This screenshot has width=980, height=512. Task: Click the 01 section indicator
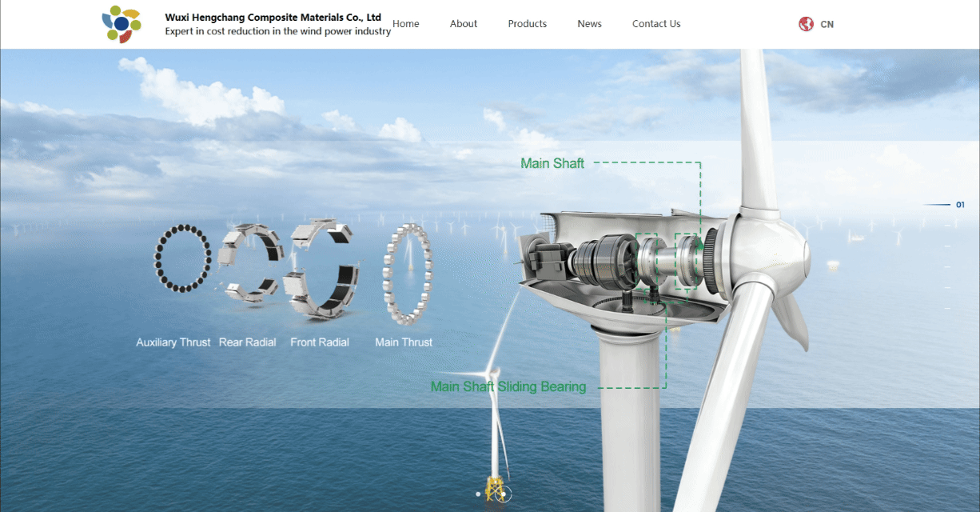coord(960,205)
